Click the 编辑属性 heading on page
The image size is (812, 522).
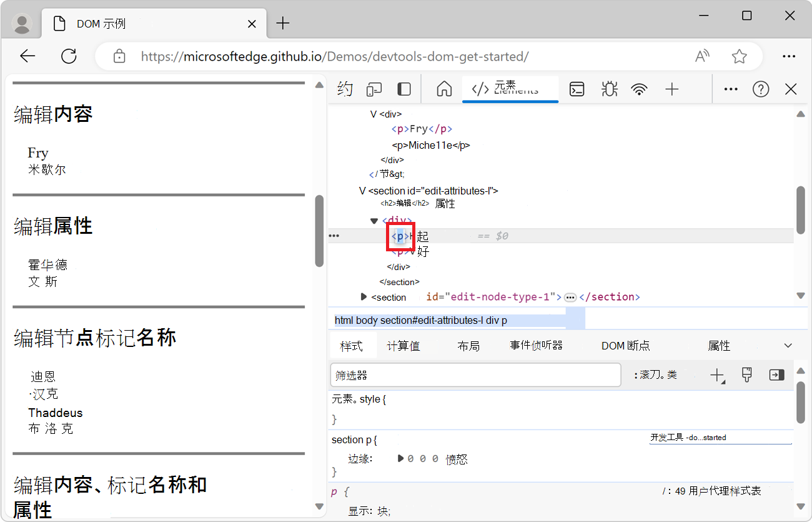coord(53,226)
